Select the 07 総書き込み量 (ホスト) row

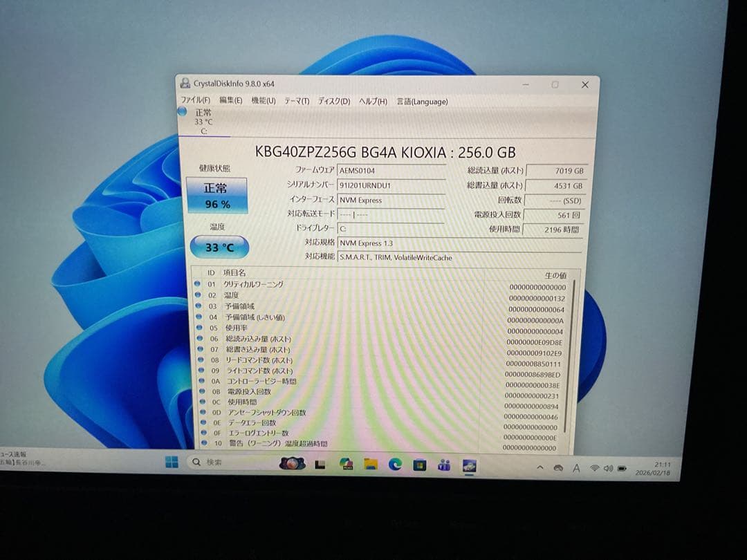tap(380, 351)
